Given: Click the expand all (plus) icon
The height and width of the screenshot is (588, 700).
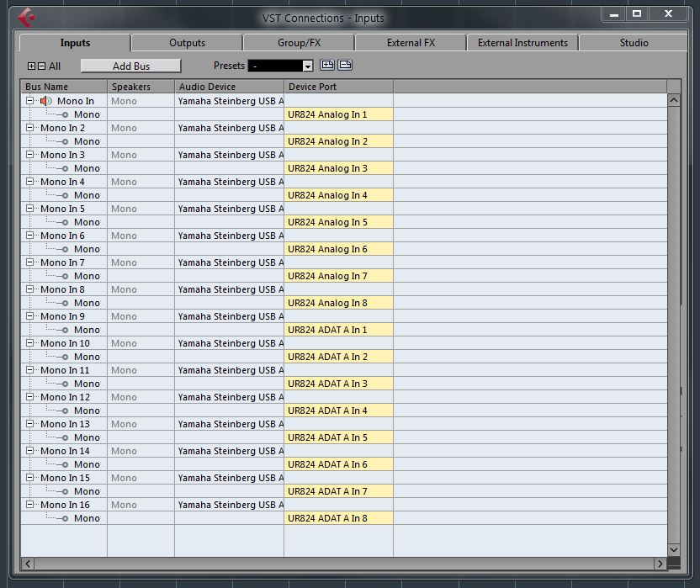Looking at the screenshot, I should 32,66.
